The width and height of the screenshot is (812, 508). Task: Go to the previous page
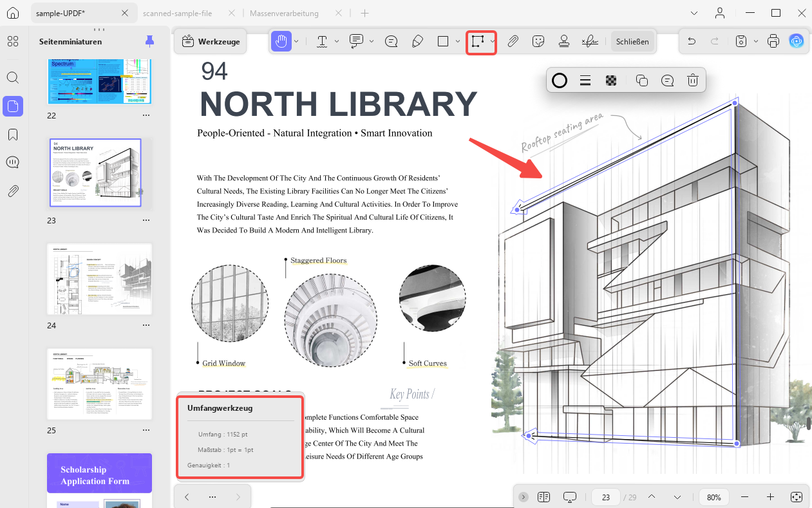coord(652,497)
